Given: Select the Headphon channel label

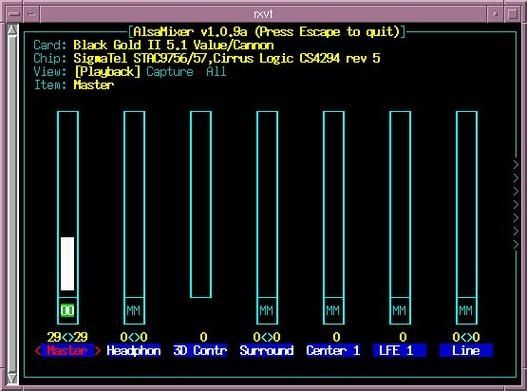Looking at the screenshot, I should point(134,351).
